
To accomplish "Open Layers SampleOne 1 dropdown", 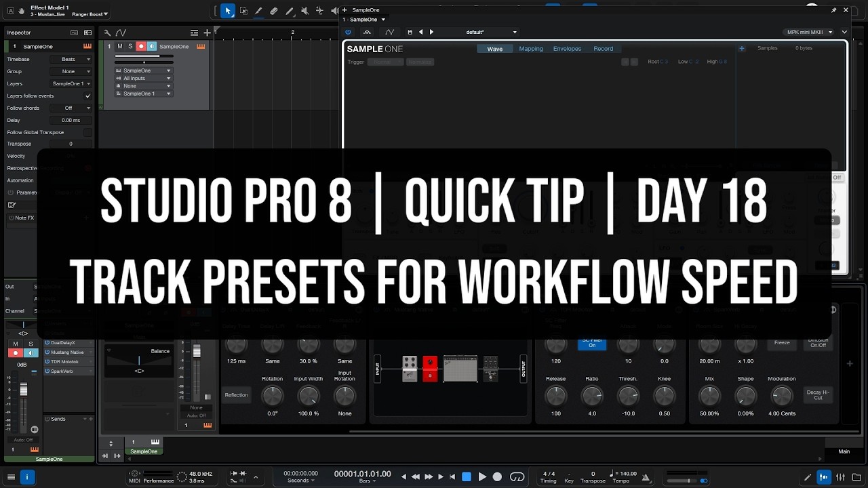I will point(71,83).
